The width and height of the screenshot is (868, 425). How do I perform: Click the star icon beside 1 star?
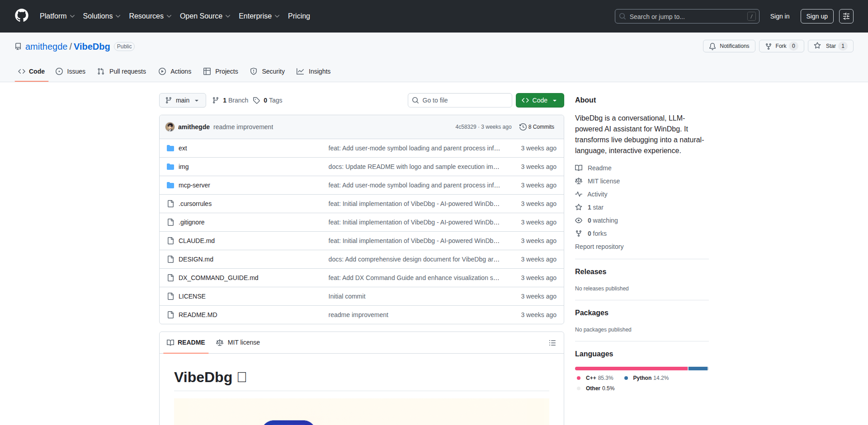pyautogui.click(x=579, y=207)
